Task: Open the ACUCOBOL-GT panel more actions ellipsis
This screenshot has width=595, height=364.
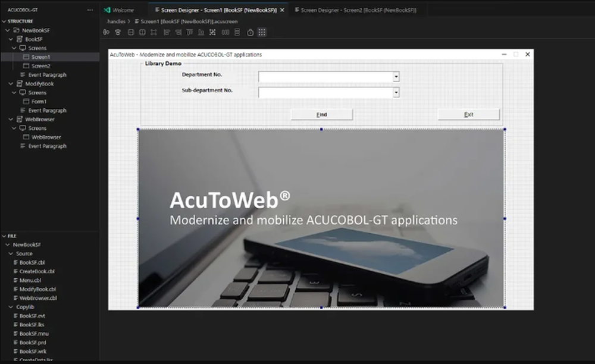Action: (90, 10)
